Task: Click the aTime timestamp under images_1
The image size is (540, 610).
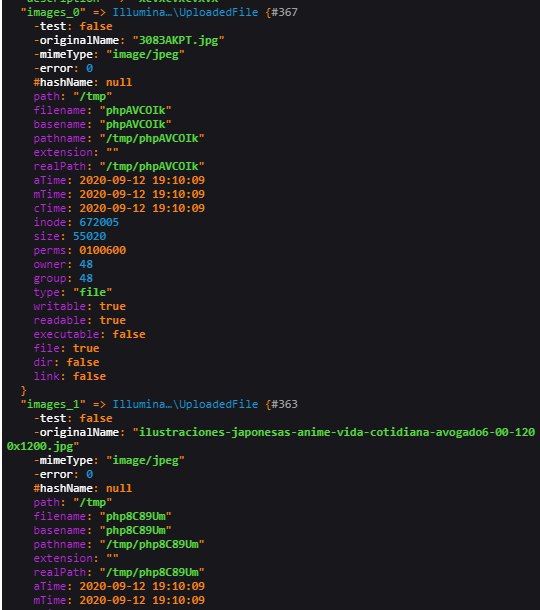Action: coord(142,587)
